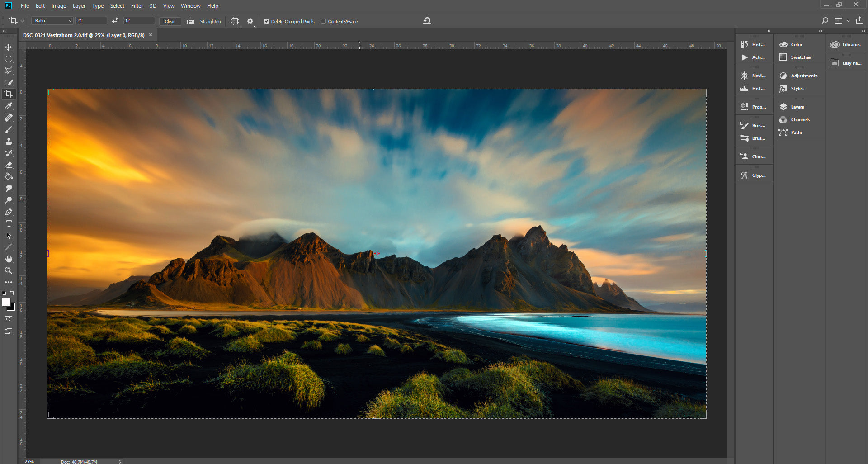Select the Zoom tool
Screen dimensions: 868x464
point(9,270)
